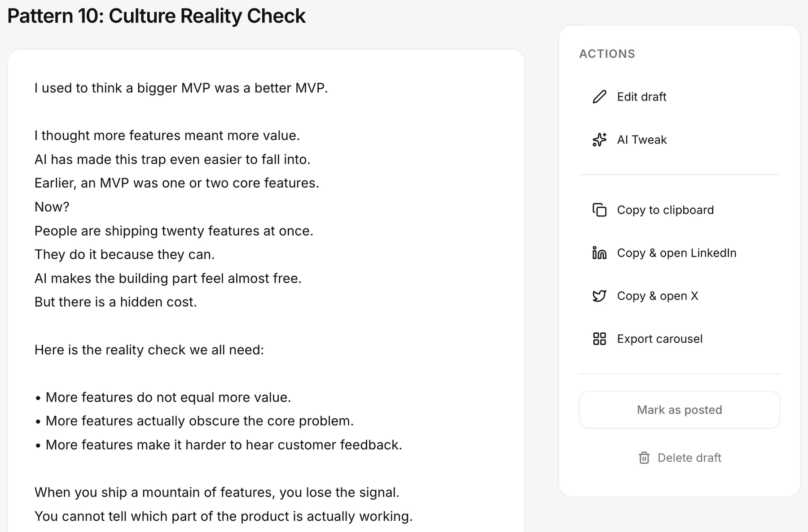Click the ACTIONS panel heading
Image resolution: width=808 pixels, height=532 pixels.
point(607,54)
